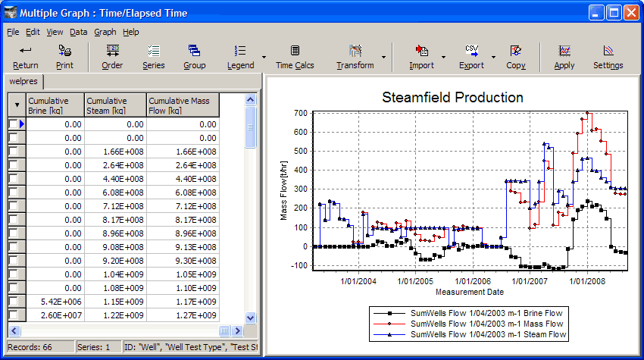Apply changes with the Apply icon
This screenshot has height=360, width=644.
[564, 51]
